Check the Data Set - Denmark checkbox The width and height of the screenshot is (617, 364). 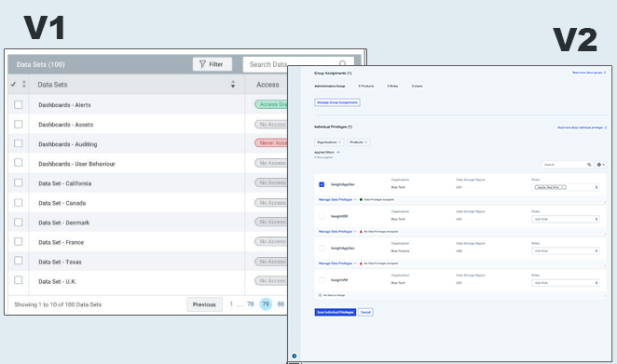(x=18, y=222)
